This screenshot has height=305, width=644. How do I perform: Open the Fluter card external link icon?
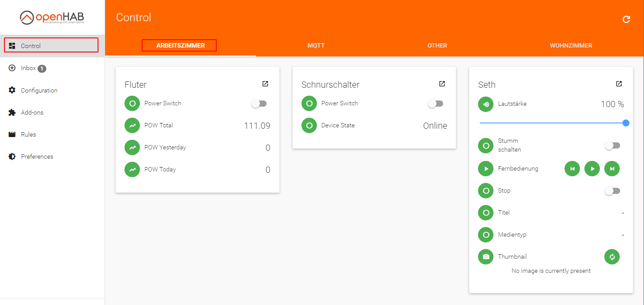click(x=265, y=84)
